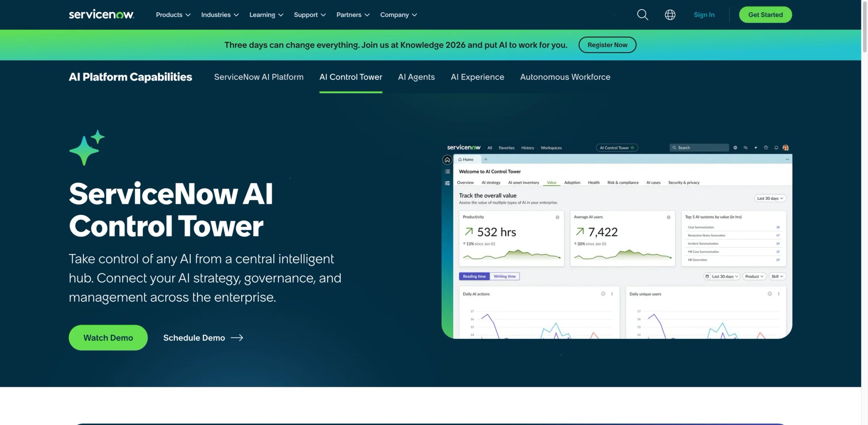Open the Product filter dropdown
Image resolution: width=868 pixels, height=425 pixels.
click(x=754, y=276)
